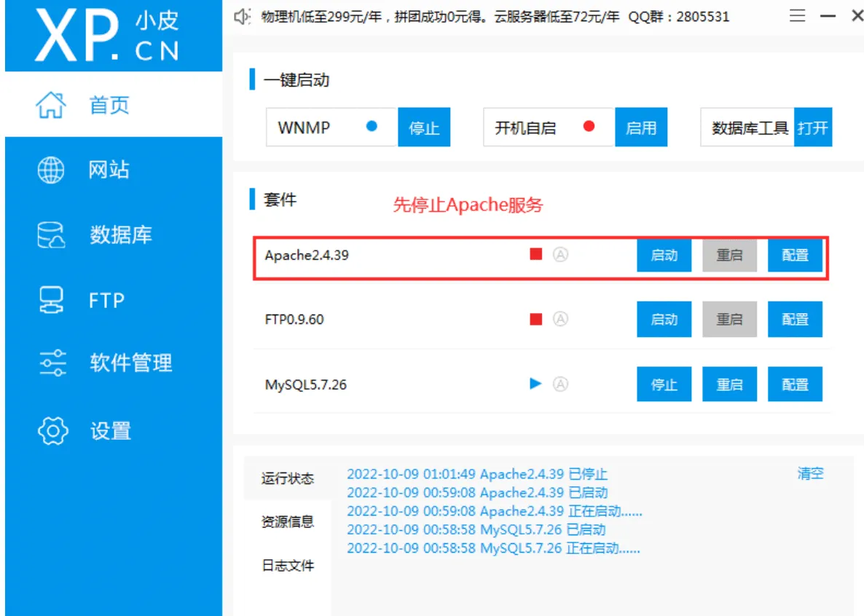Click the circled A icon for MySQL5.7.26
Screen dimensions: 864x616
tap(560, 384)
